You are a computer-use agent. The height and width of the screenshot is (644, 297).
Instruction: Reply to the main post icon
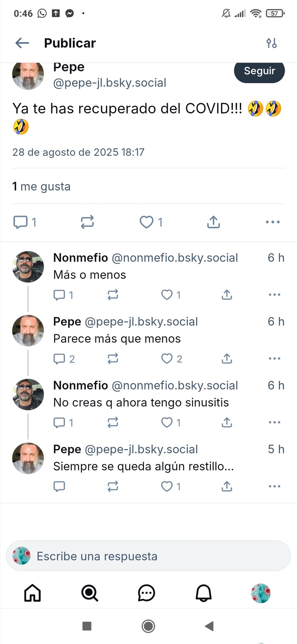pos(21,222)
